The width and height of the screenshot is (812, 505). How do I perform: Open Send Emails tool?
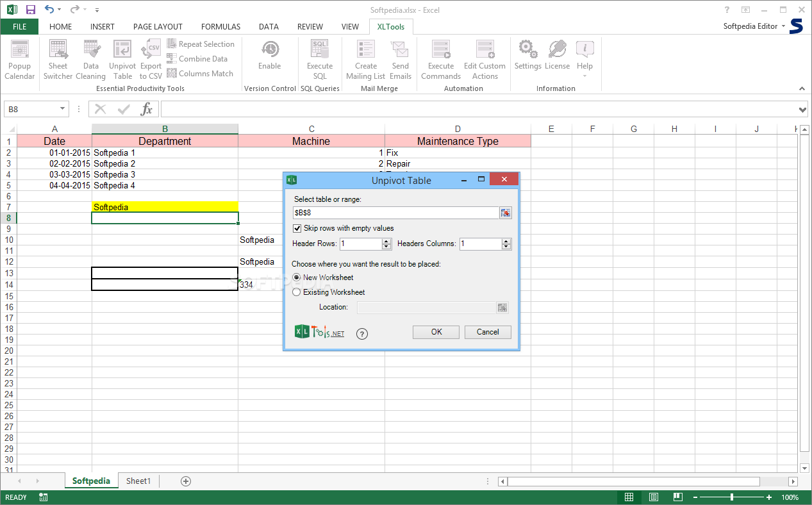tap(401, 59)
